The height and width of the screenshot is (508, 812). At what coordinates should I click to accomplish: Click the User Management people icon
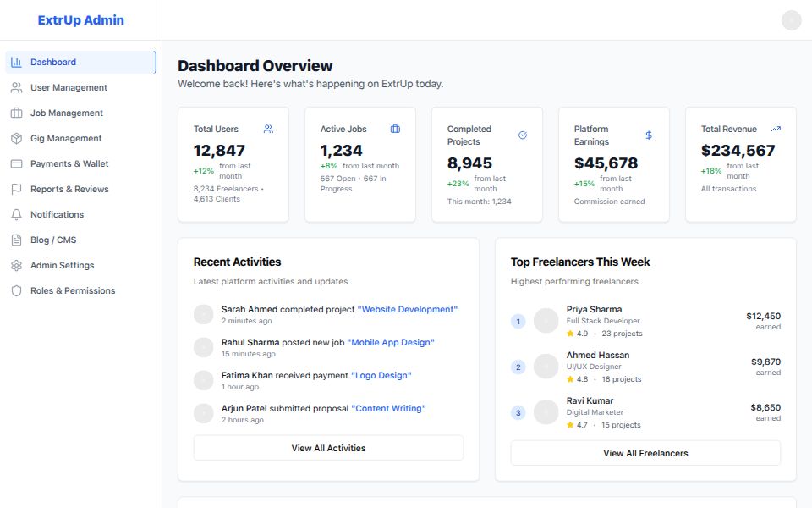[x=16, y=87]
